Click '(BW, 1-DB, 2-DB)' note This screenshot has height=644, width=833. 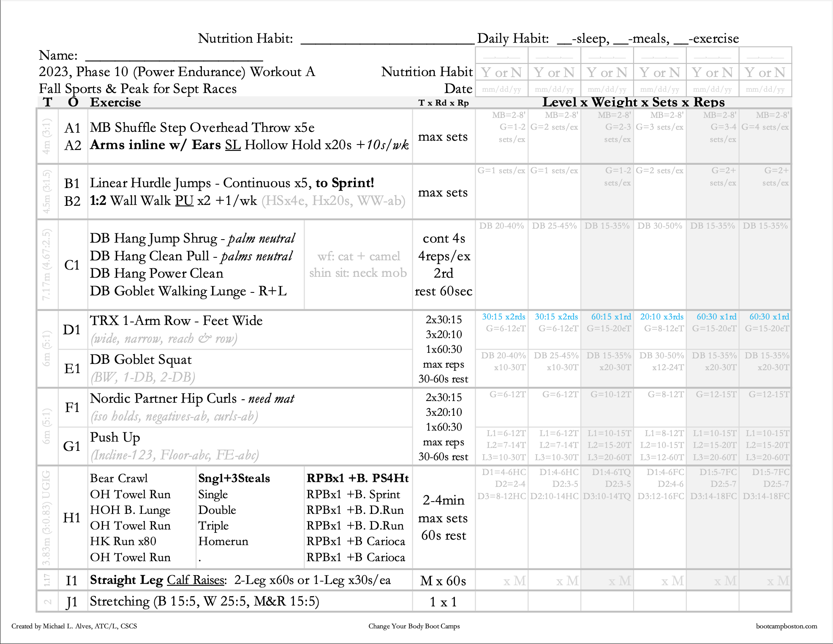pyautogui.click(x=143, y=377)
